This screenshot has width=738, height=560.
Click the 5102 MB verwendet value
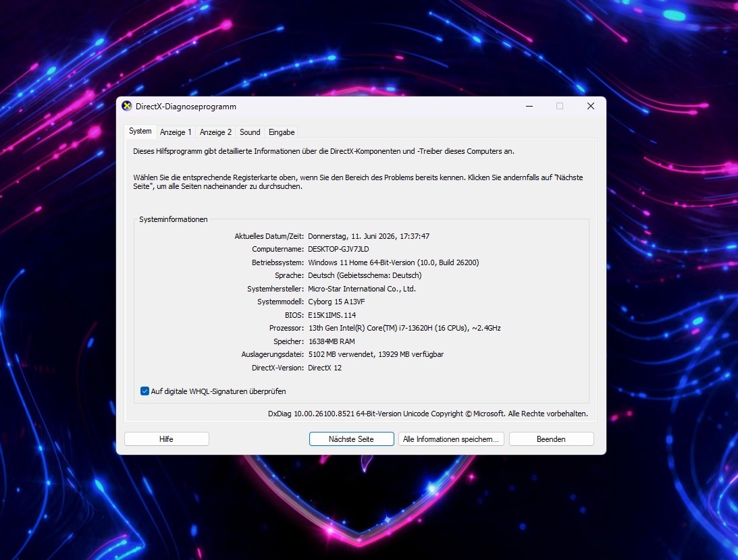coord(376,354)
